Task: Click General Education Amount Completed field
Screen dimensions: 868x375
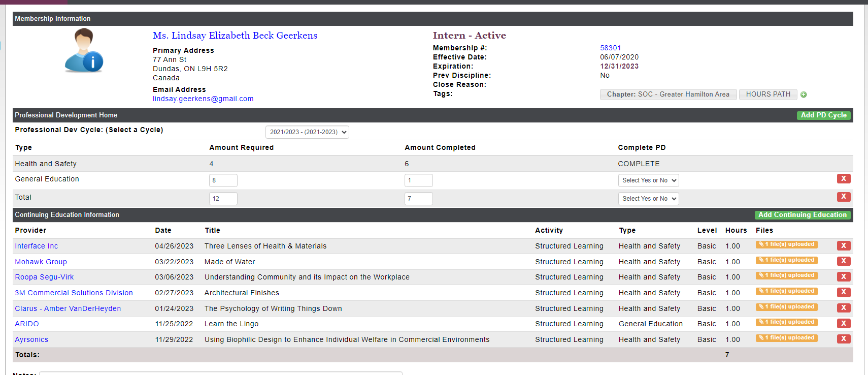Action: (419, 180)
